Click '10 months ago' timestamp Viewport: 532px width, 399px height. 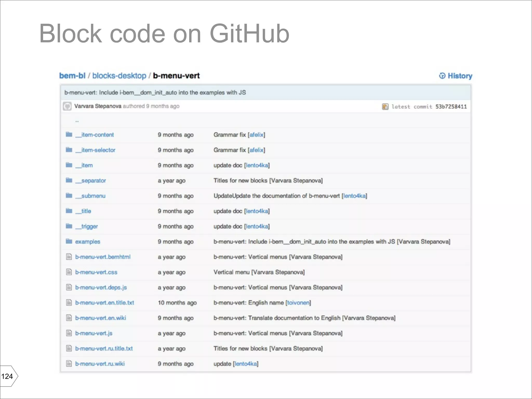point(177,303)
